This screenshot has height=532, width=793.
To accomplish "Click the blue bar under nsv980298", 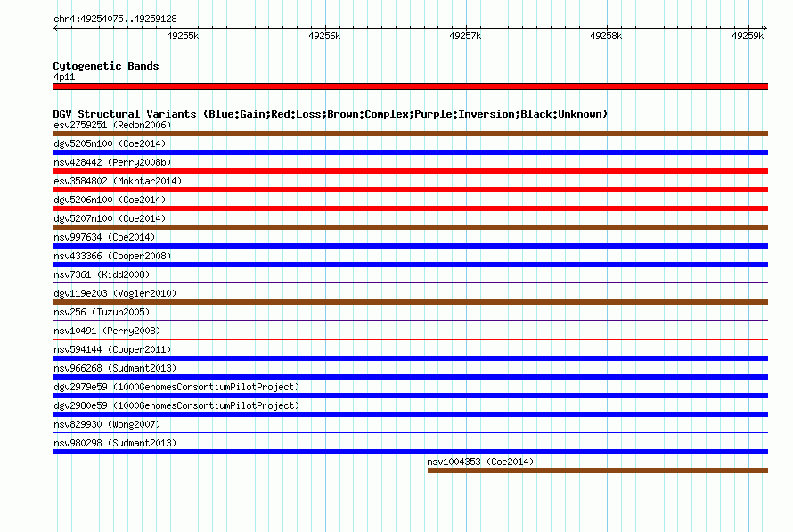I will click(410, 452).
